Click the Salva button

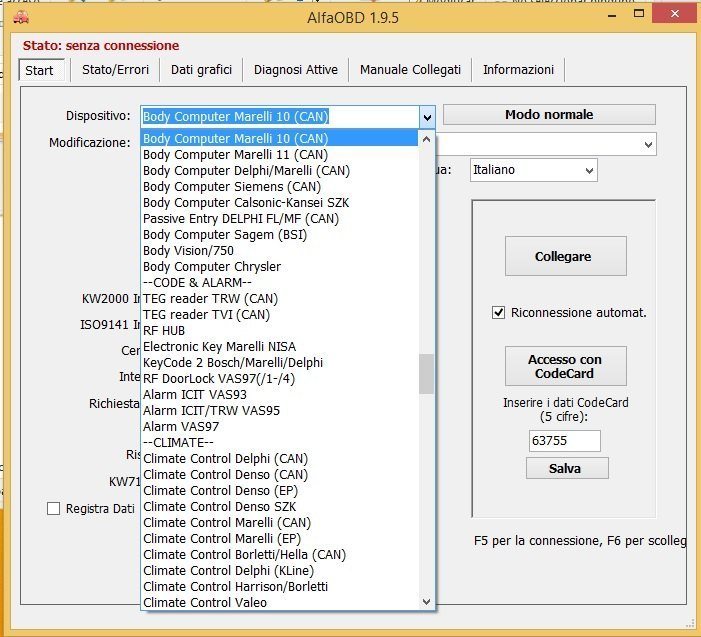click(567, 468)
